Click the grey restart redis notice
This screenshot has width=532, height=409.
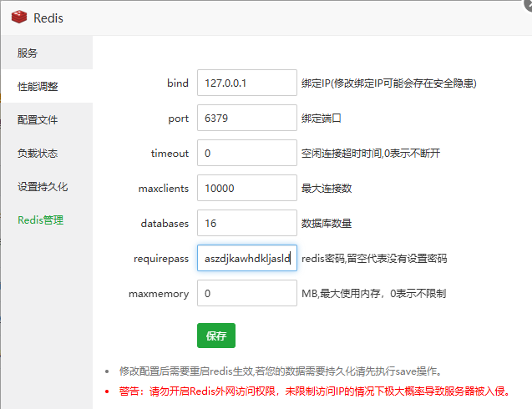[281, 371]
